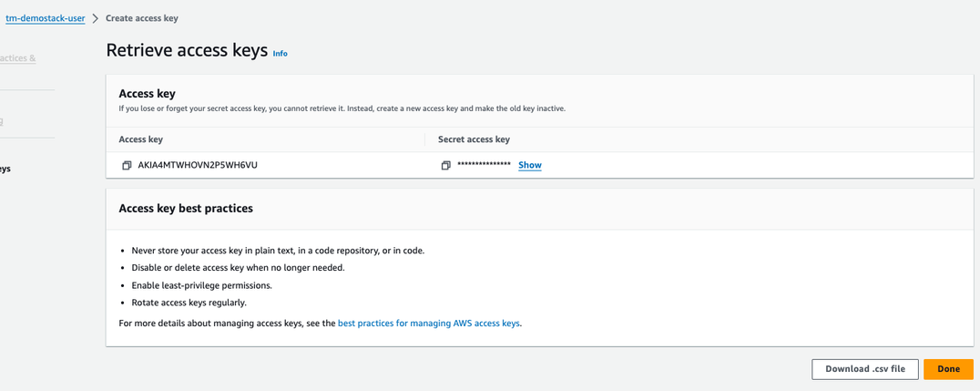
Task: Open the partially visible best practices wizard step
Action: [18, 58]
